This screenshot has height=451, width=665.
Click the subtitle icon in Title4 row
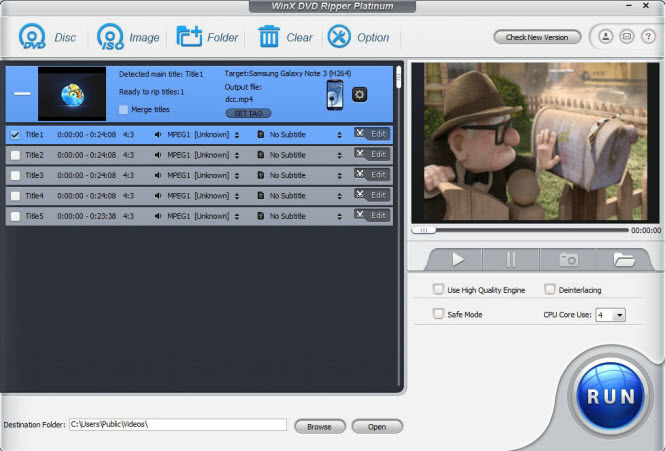261,196
